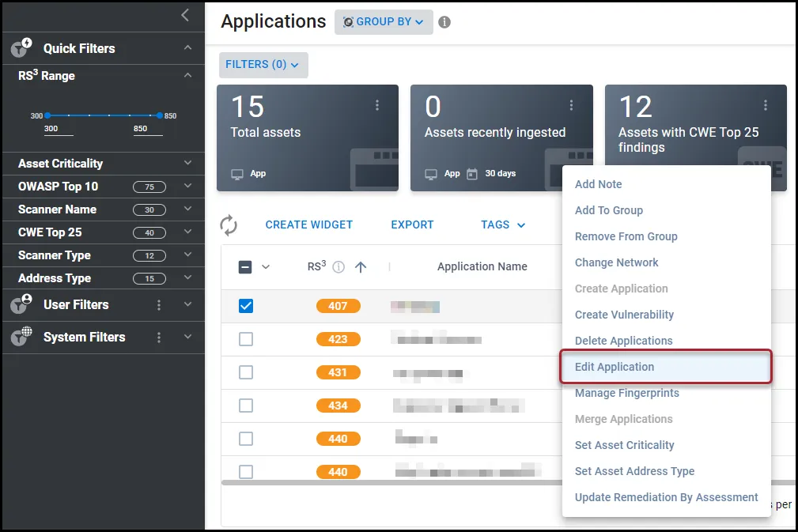Choose Add Note from the menu
Image resolution: width=798 pixels, height=532 pixels.
(x=666, y=184)
